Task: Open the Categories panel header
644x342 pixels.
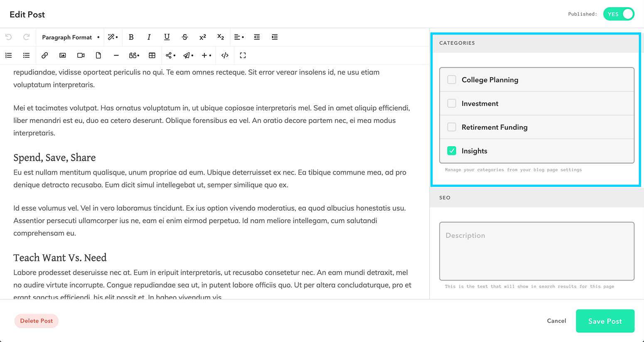Action: 457,43
